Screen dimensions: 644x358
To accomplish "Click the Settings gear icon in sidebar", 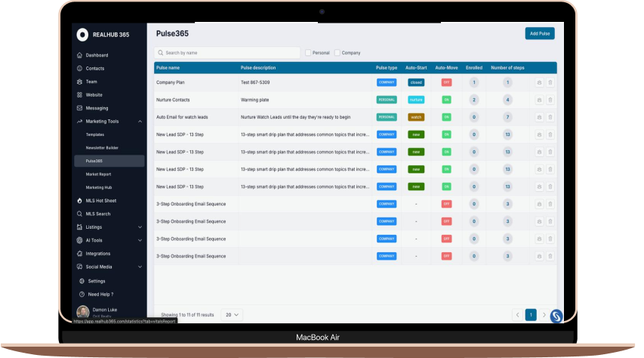I will (x=82, y=280).
